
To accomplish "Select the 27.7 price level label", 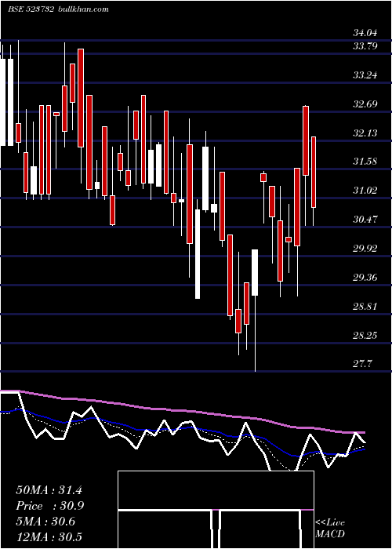I will point(362,364).
